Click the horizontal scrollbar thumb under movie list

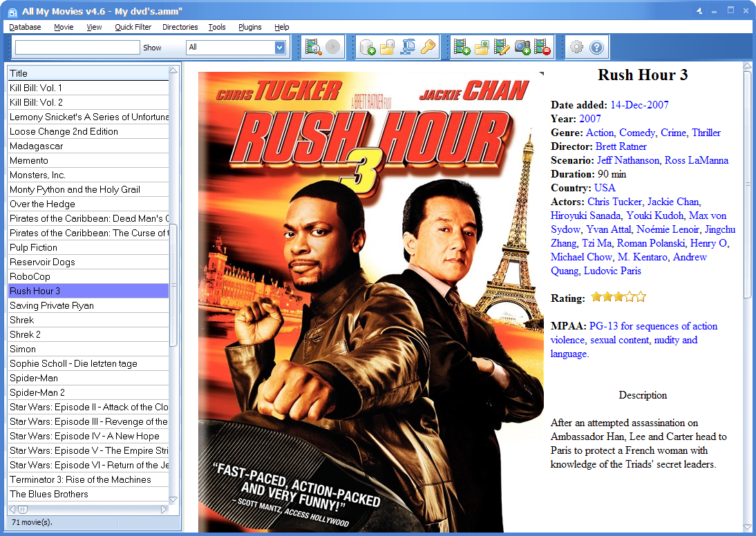(23, 510)
